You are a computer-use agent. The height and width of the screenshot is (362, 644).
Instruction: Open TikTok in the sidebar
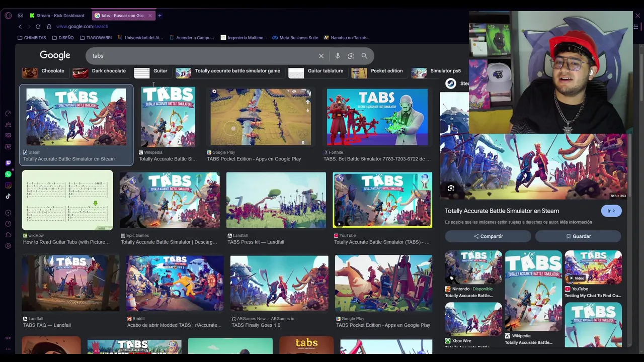pyautogui.click(x=8, y=196)
